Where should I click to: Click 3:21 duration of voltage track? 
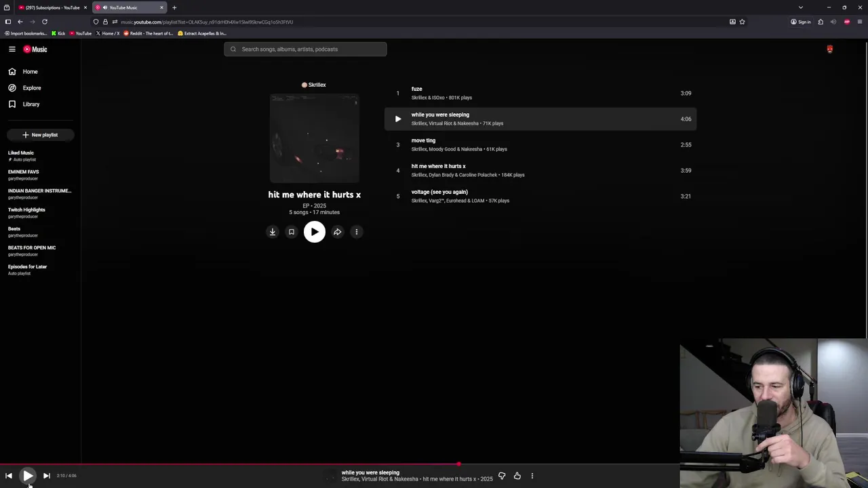(686, 197)
